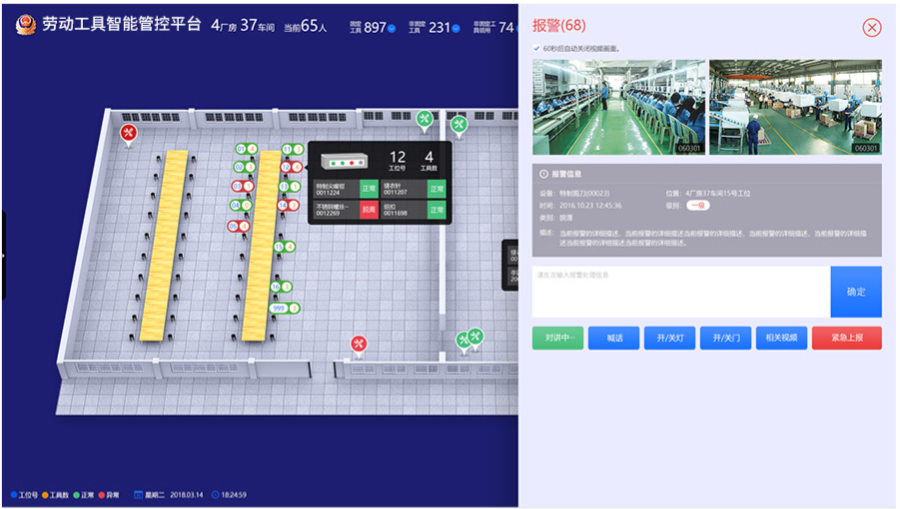Viewport: 900px width, 509px height.
Task: Click the red 紧急上报 emergency report button
Action: point(847,338)
